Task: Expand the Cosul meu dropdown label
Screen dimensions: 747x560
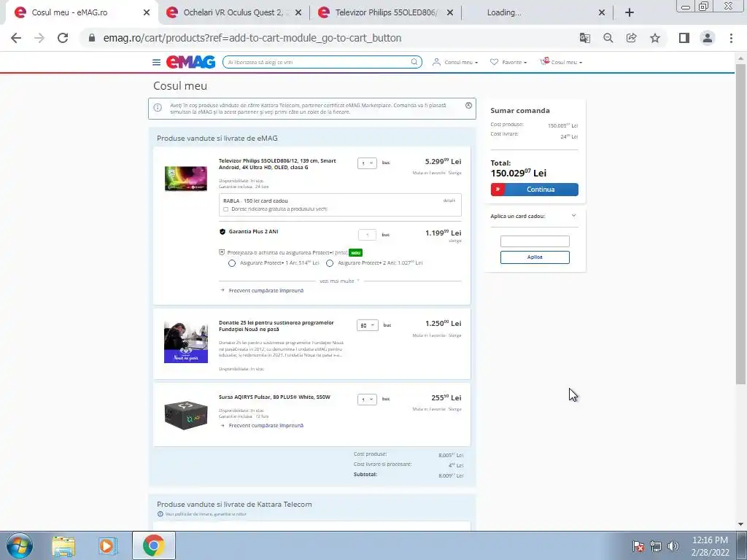Action: (x=566, y=63)
